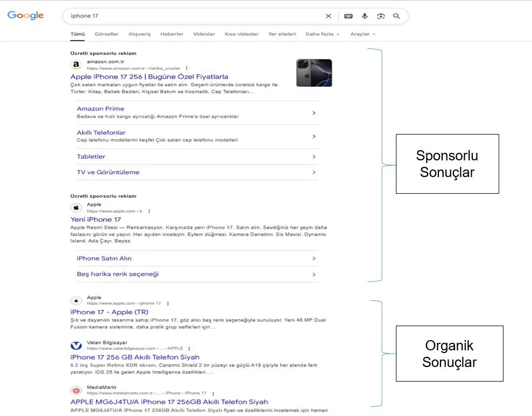Open the Amazon Prime sitelink
532x416 pixels.
(101, 109)
